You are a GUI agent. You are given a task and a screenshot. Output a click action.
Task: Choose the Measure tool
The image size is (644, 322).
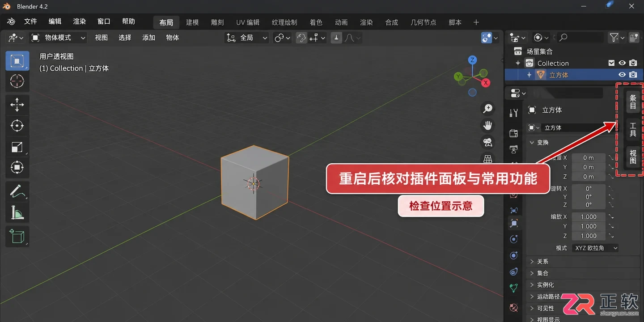tap(17, 212)
